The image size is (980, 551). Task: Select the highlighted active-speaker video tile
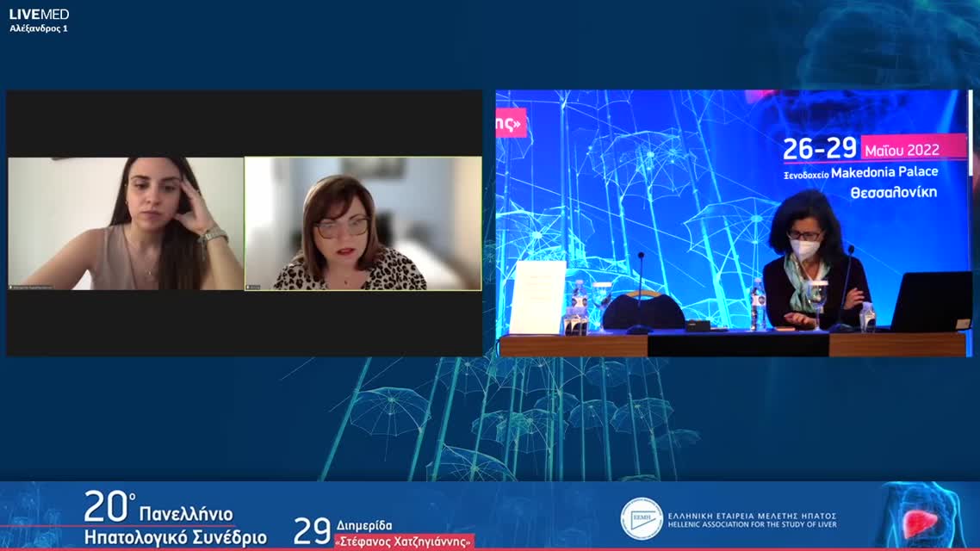pyautogui.click(x=363, y=223)
